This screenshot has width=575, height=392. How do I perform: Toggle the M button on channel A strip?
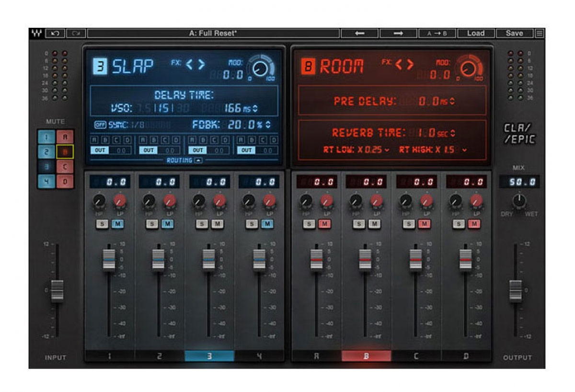coord(325,224)
